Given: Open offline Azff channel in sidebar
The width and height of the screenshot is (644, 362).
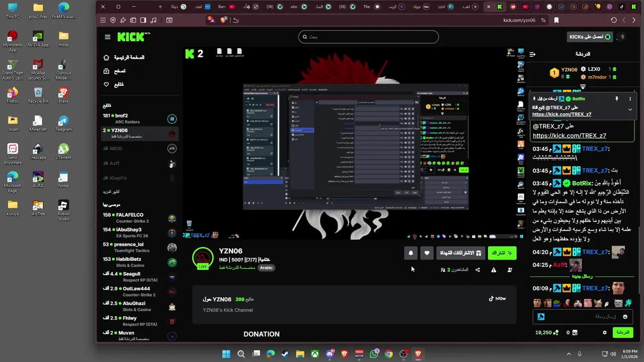Looking at the screenshot, I should coord(139,163).
